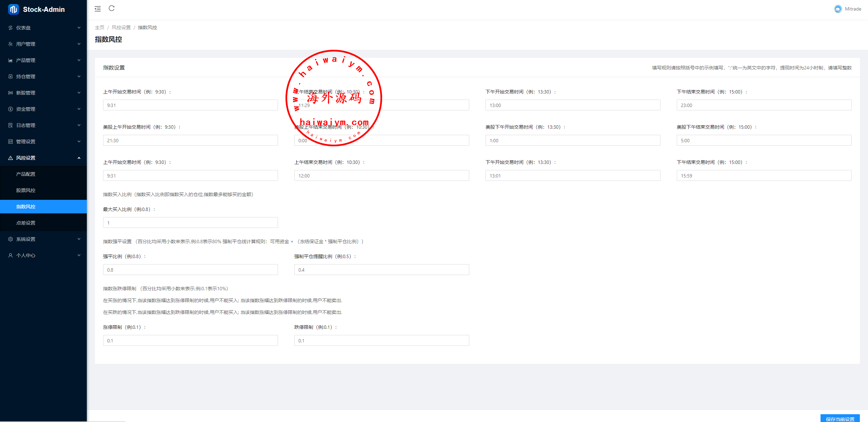Click the 个人中心 person icon
The width and height of the screenshot is (868, 422).
click(x=11, y=255)
